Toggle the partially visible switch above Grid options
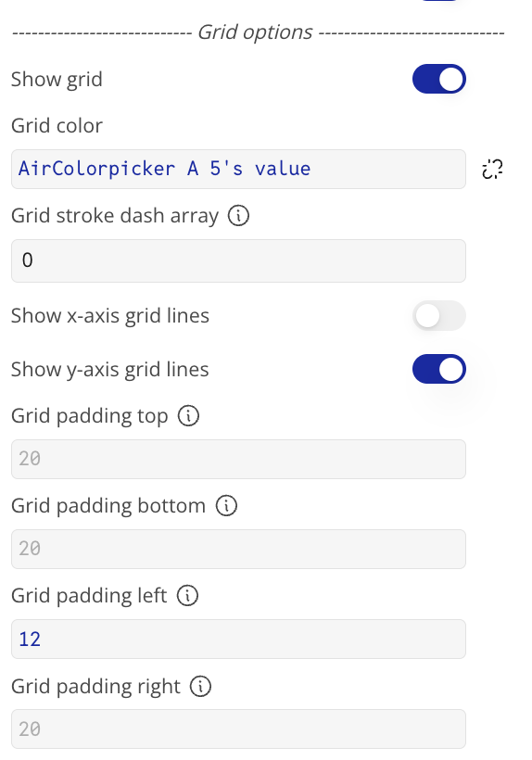Screen dimensions: 532x760 click(439, 1)
